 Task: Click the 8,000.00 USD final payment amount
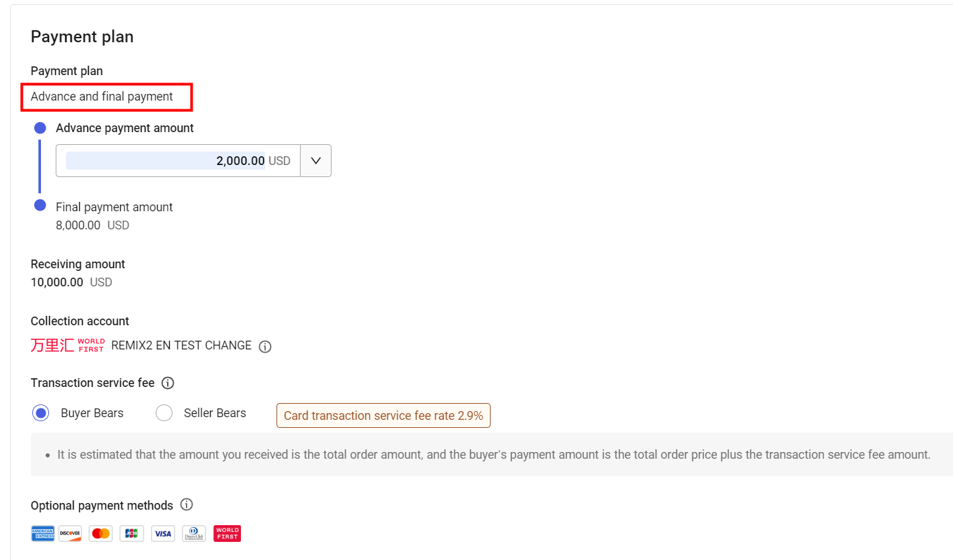click(x=77, y=225)
